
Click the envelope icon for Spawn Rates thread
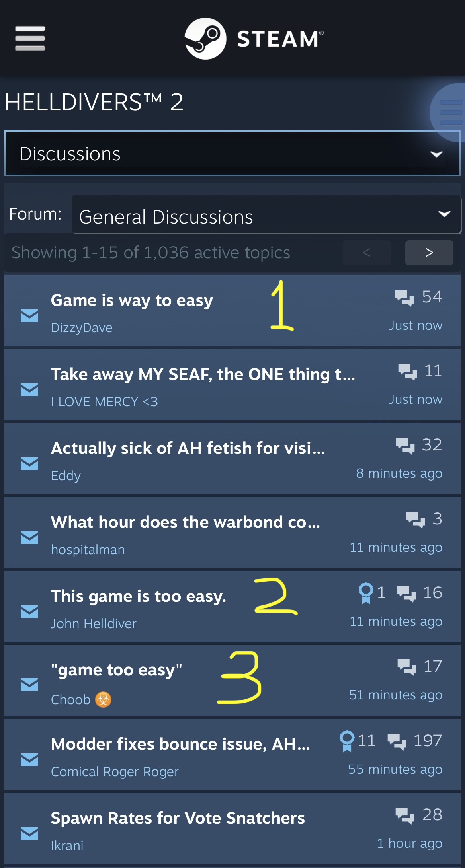[x=29, y=834]
